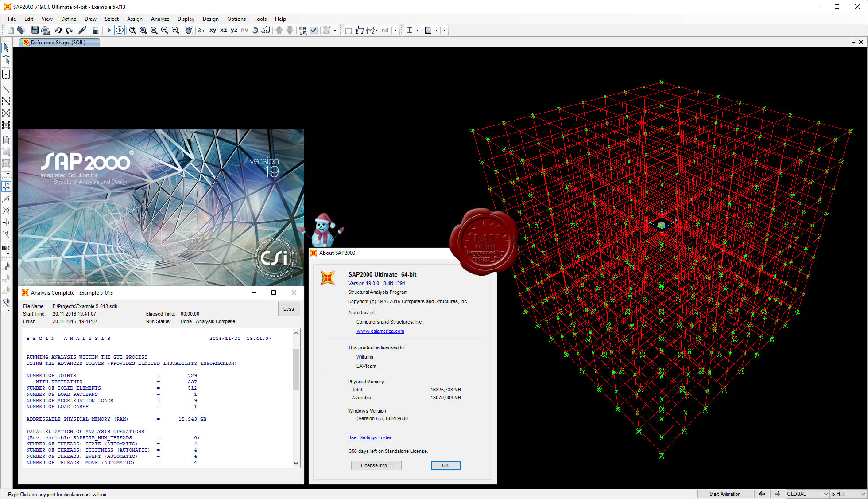Click the Run Analysis play icon
The image size is (868, 499).
108,30
